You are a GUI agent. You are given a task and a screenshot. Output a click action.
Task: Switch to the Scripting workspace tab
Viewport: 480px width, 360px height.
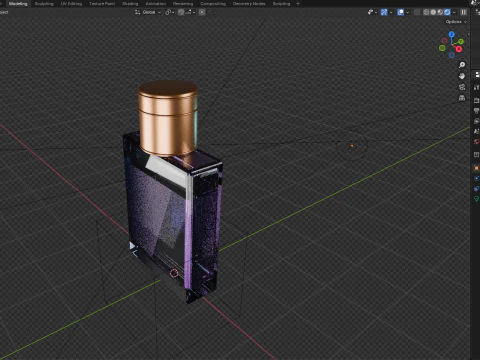tap(281, 4)
